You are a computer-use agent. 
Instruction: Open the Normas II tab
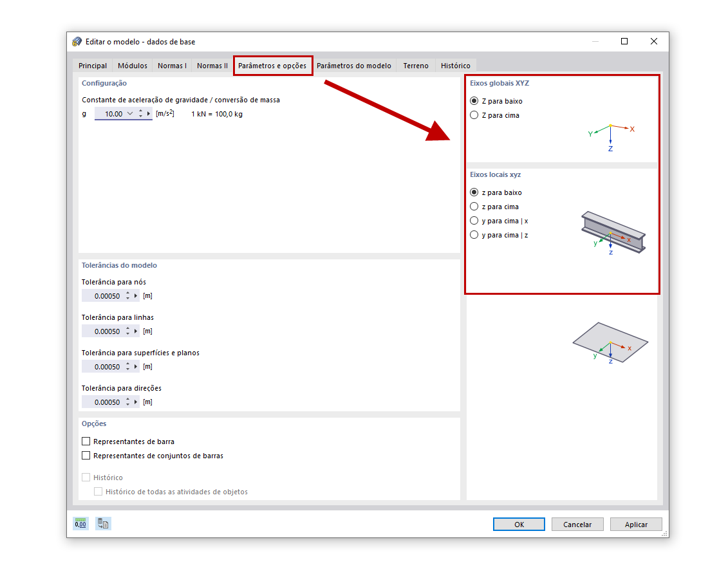point(212,66)
